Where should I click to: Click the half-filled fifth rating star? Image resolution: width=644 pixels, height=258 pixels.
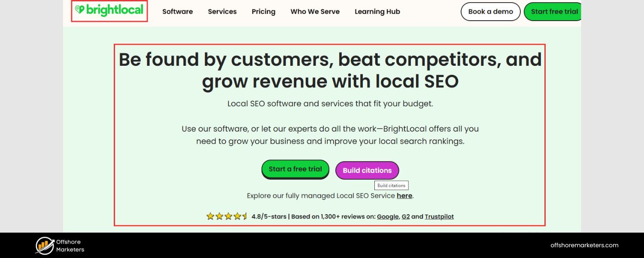(245, 216)
